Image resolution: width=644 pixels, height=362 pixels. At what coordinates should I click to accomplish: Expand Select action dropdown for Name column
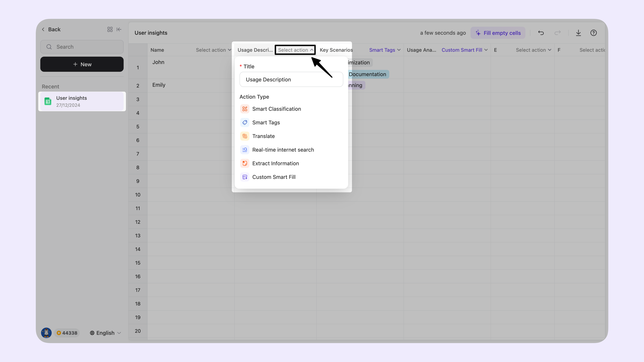tap(213, 50)
